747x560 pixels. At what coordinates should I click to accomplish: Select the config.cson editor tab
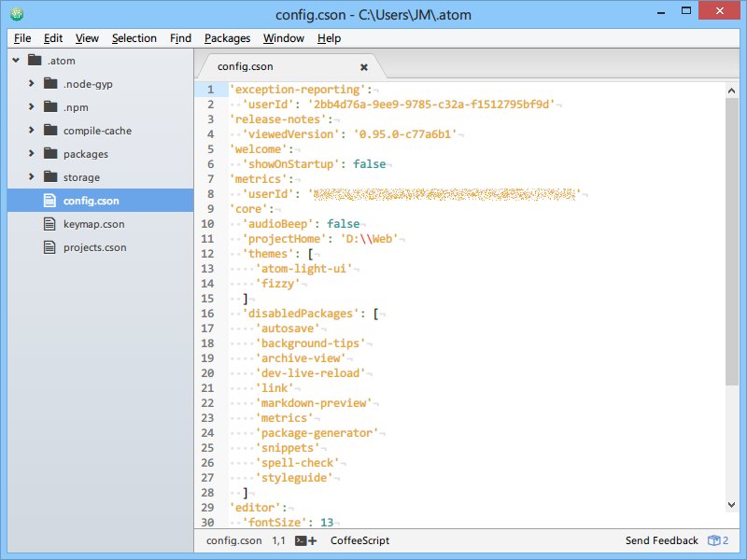pyautogui.click(x=290, y=66)
